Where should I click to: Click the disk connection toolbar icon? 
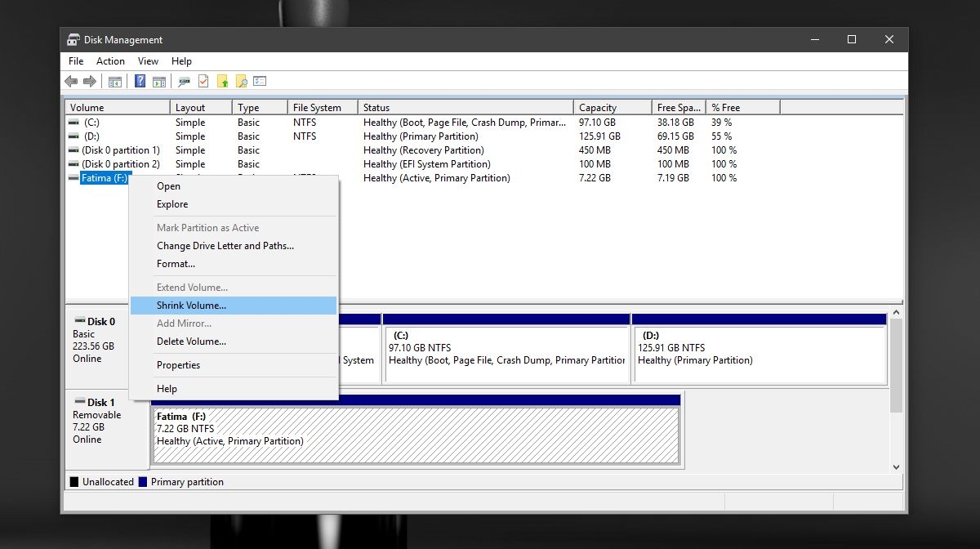185,82
